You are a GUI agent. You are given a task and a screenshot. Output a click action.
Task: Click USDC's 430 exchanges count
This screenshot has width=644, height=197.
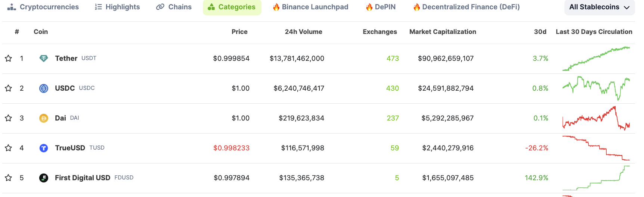(393, 88)
